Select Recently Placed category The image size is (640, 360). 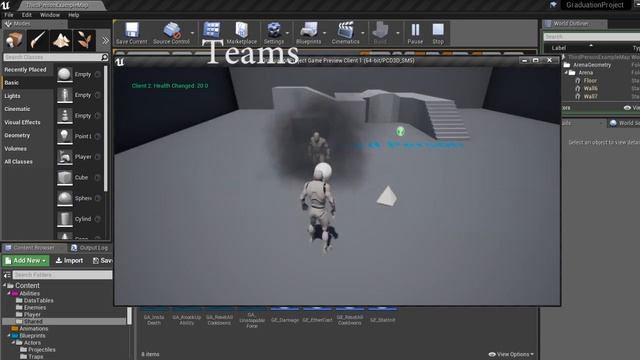tap(25, 70)
